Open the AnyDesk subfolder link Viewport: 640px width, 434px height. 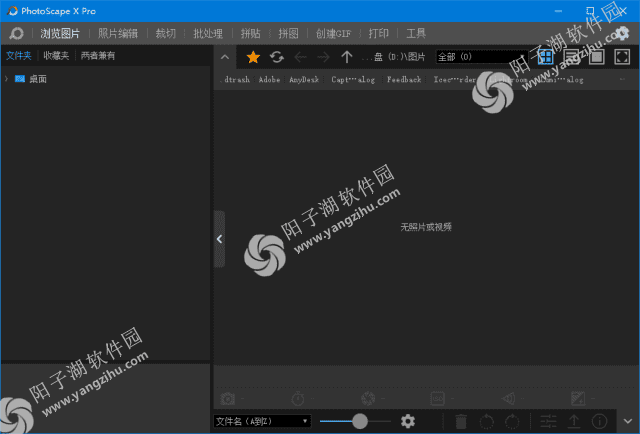pyautogui.click(x=304, y=80)
